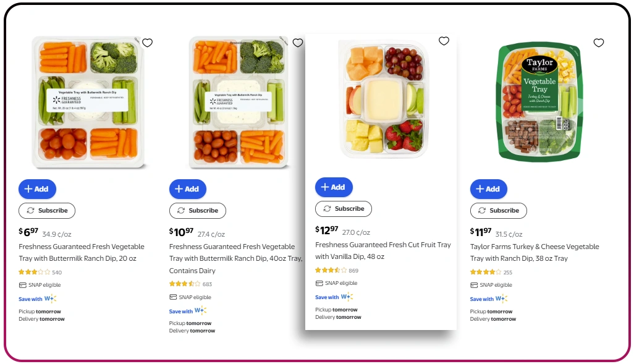The width and height of the screenshot is (634, 364).
Task: Click SNAP eligible icon under first vegetable tray
Action: (x=22, y=285)
